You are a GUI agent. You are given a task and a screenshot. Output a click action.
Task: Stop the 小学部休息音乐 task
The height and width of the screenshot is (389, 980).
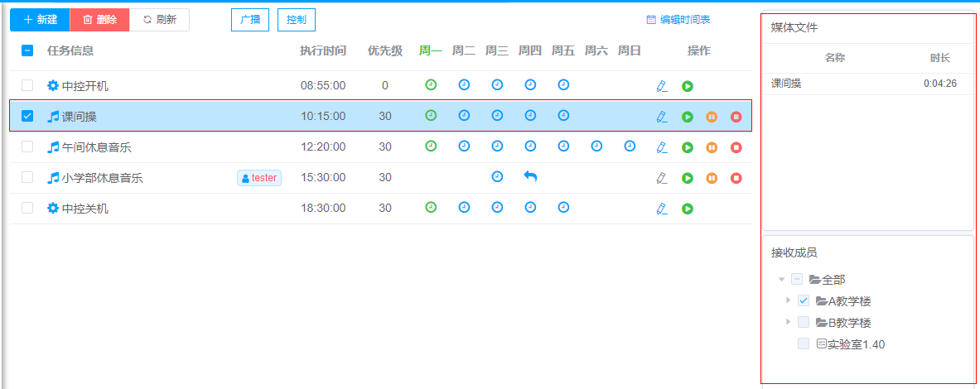(x=736, y=178)
